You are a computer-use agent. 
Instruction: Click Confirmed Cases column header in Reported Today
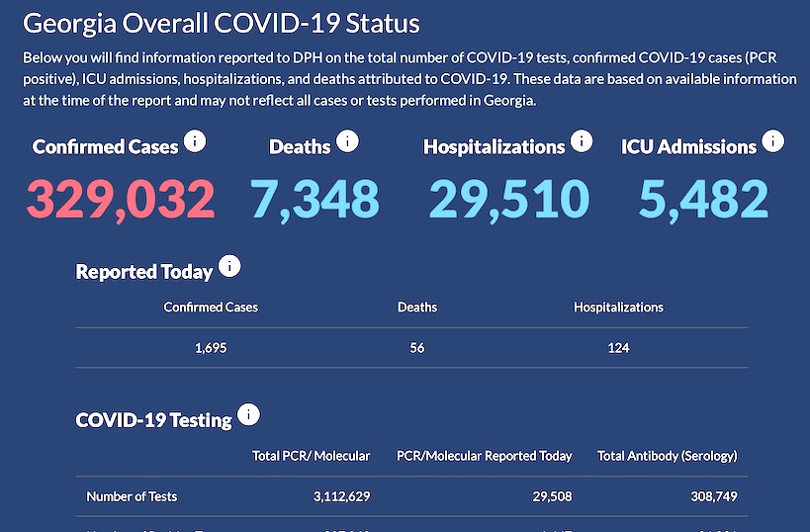[211, 308]
